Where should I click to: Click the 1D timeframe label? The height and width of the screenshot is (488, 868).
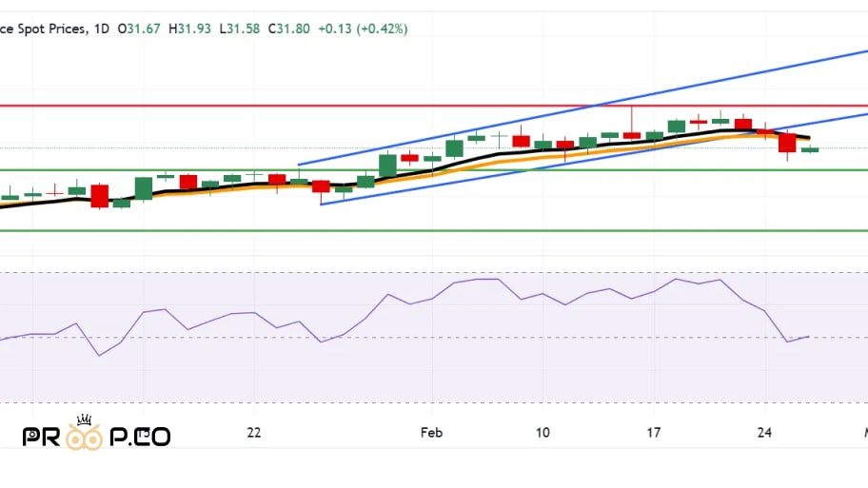(102, 29)
